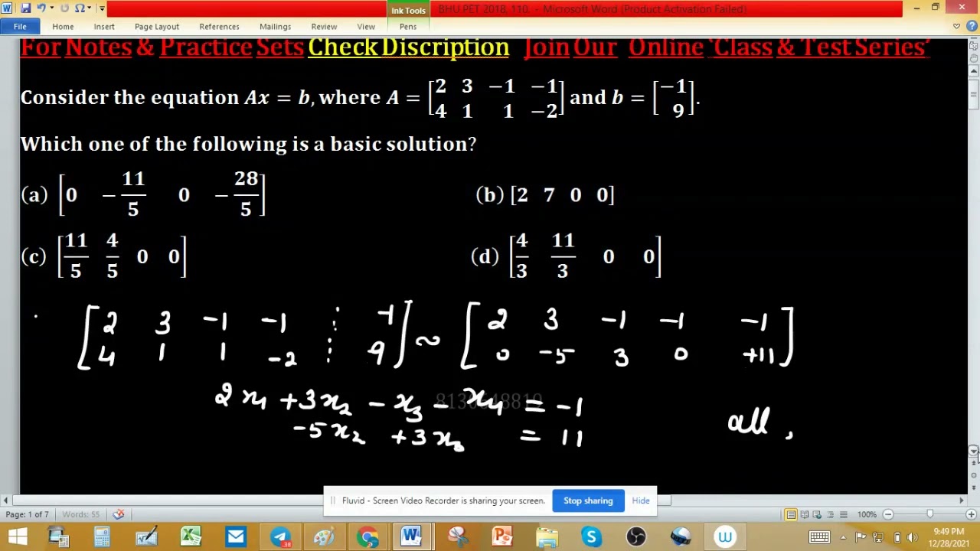The height and width of the screenshot is (551, 980).
Task: Click 'Page: 1 of 7' in status bar
Action: click(x=28, y=514)
